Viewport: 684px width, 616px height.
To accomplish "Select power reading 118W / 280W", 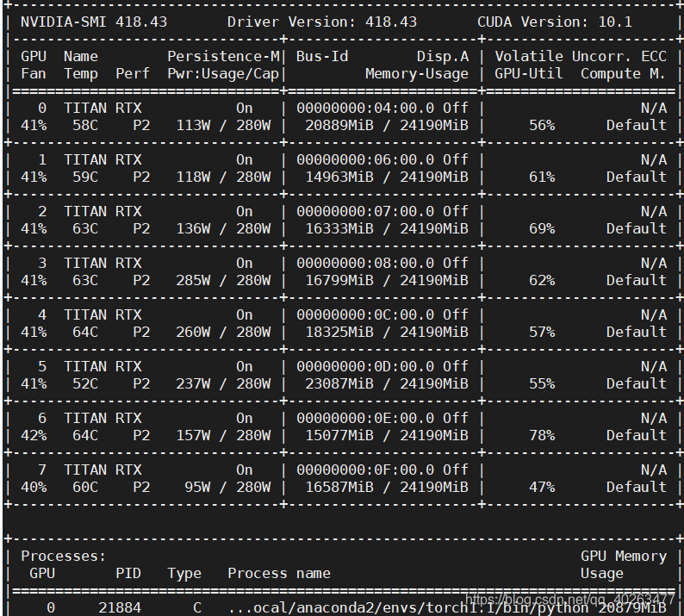I will 223,177.
